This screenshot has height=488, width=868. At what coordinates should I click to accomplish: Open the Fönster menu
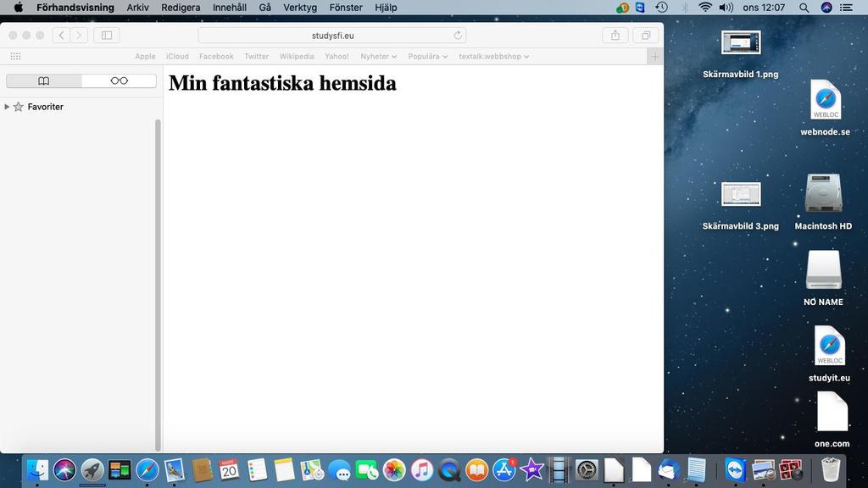[346, 7]
